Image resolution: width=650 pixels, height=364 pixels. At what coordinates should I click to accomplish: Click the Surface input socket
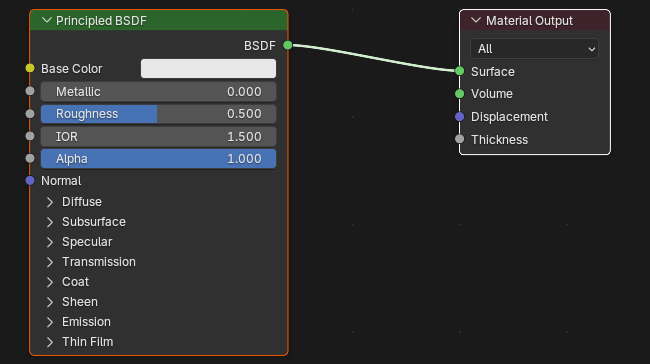tap(459, 71)
